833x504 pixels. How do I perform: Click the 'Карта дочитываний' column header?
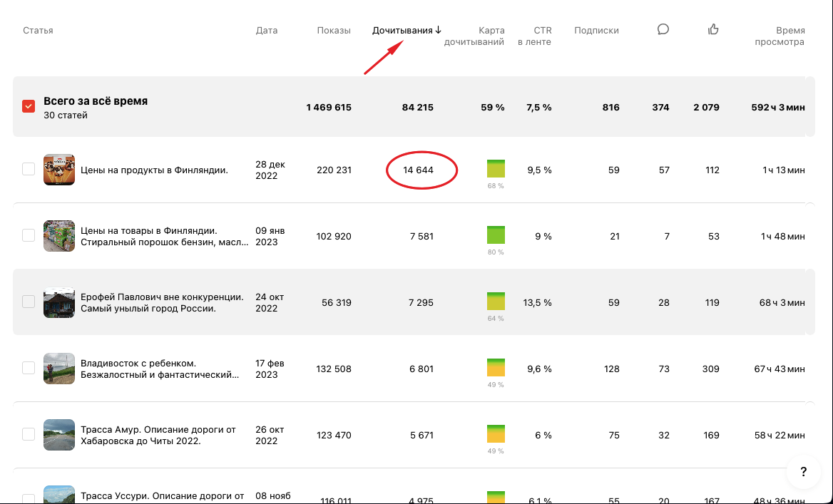click(x=474, y=36)
